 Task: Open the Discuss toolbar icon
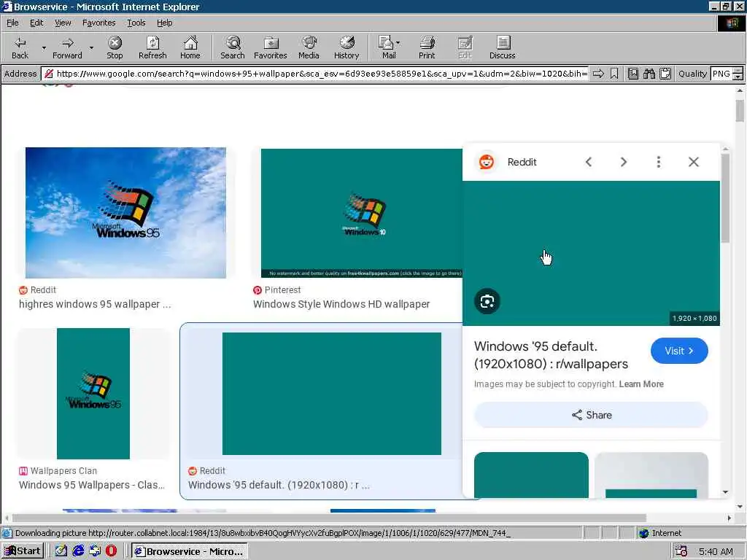[502, 47]
